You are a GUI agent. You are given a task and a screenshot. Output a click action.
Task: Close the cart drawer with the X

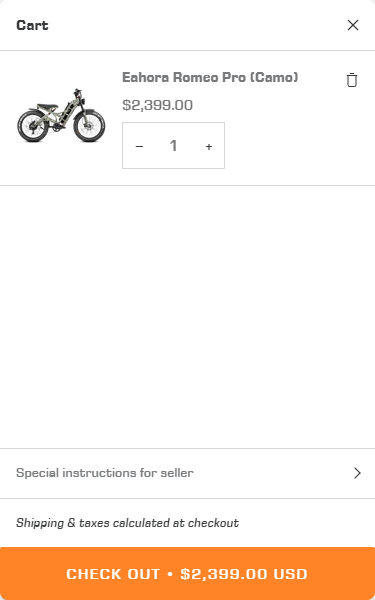pos(352,25)
